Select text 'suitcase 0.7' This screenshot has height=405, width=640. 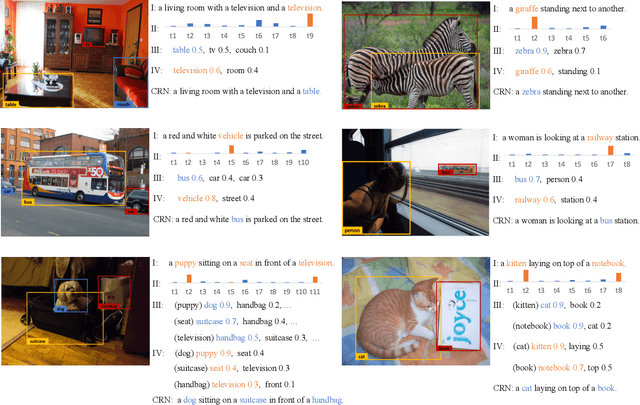216,321
